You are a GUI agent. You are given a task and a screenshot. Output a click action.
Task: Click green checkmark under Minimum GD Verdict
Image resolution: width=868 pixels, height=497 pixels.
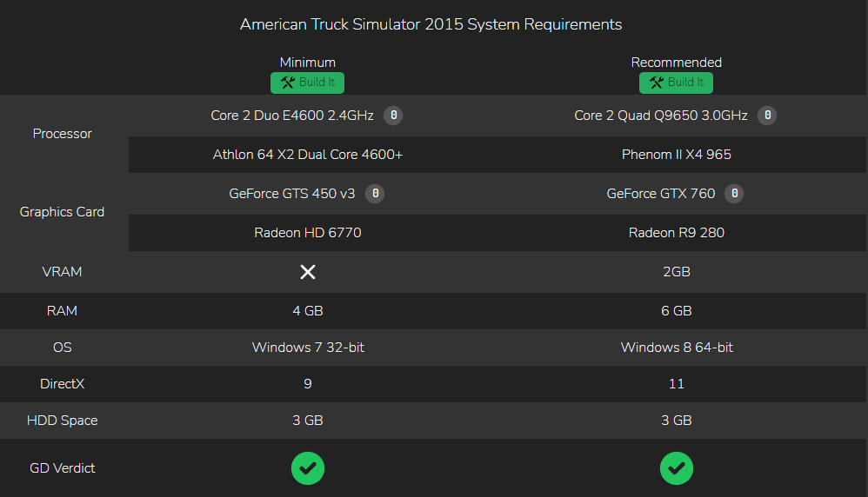tap(308, 468)
